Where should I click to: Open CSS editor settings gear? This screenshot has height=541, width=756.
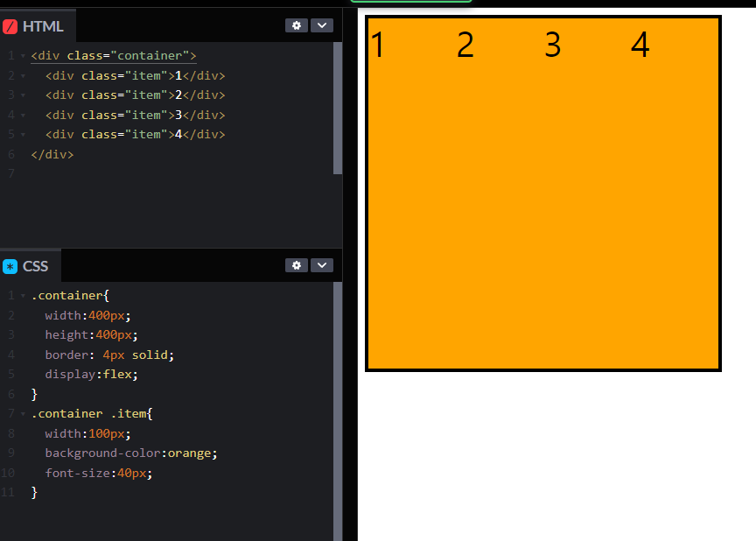pyautogui.click(x=297, y=265)
